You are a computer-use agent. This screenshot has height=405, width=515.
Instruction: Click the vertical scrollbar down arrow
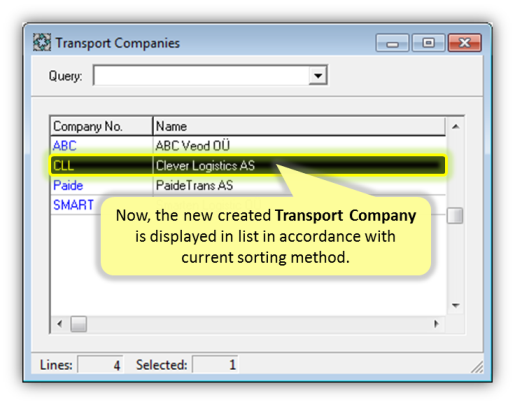[455, 305]
